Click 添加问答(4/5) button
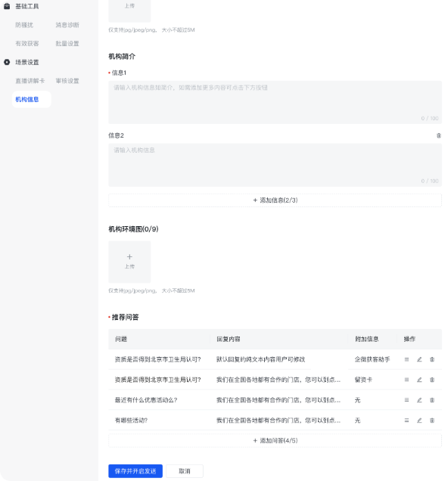 (275, 440)
